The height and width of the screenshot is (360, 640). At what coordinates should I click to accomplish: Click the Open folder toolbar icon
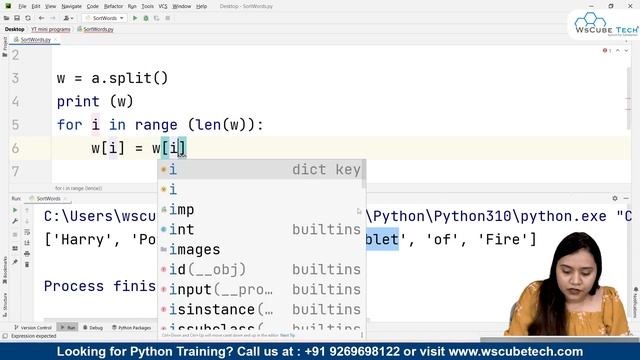pos(7,18)
